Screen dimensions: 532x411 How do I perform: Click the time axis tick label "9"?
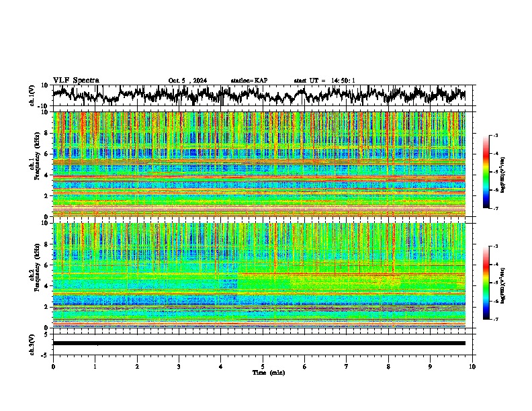[430, 367]
